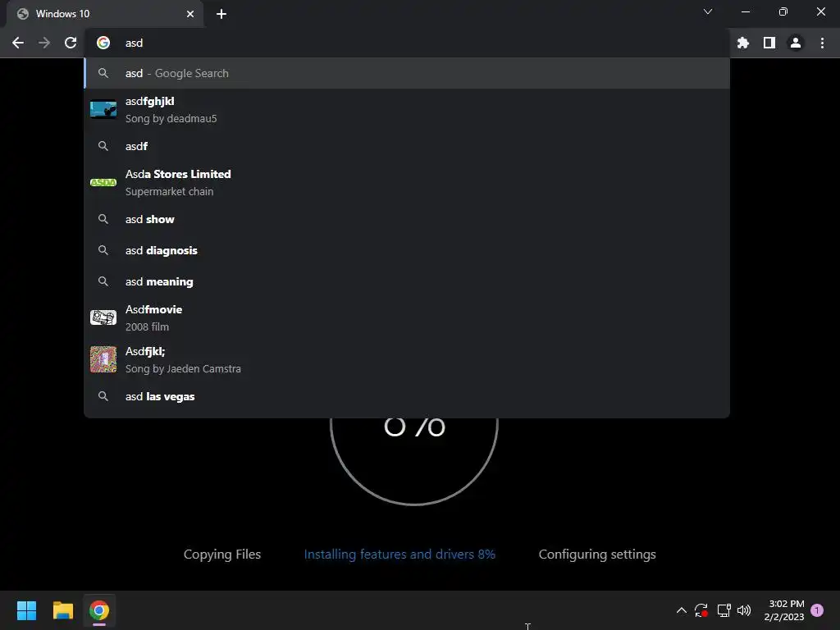
Task: Open the clock showing 3:02 PM
Action: 784,610
